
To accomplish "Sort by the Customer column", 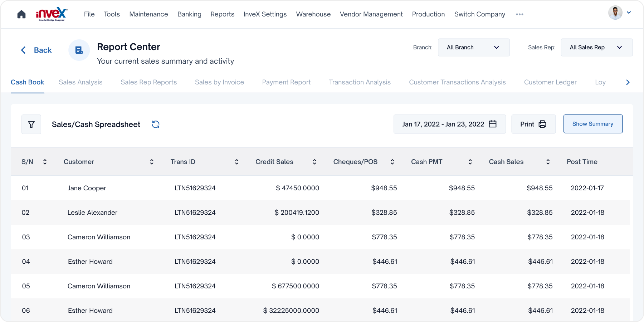I will (x=152, y=162).
